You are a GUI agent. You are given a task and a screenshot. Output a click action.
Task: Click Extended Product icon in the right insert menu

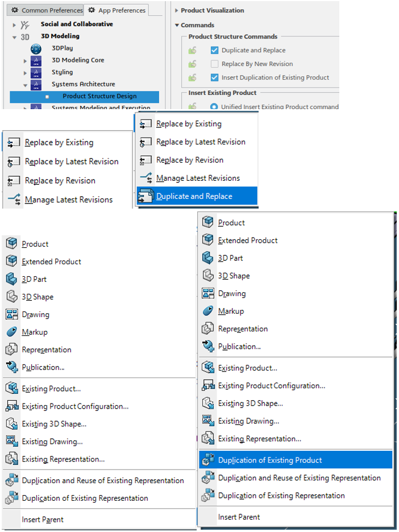(207, 239)
